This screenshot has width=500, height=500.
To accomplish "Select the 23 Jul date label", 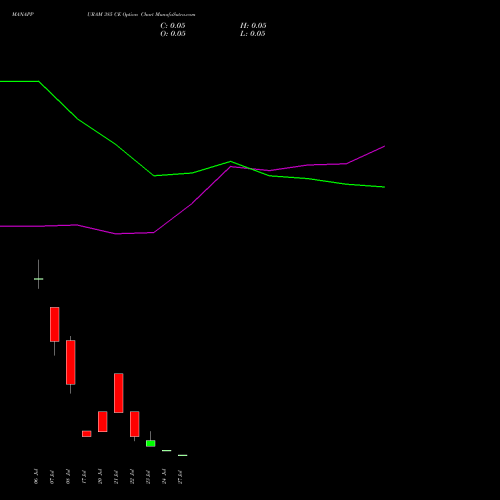I will point(148,476).
